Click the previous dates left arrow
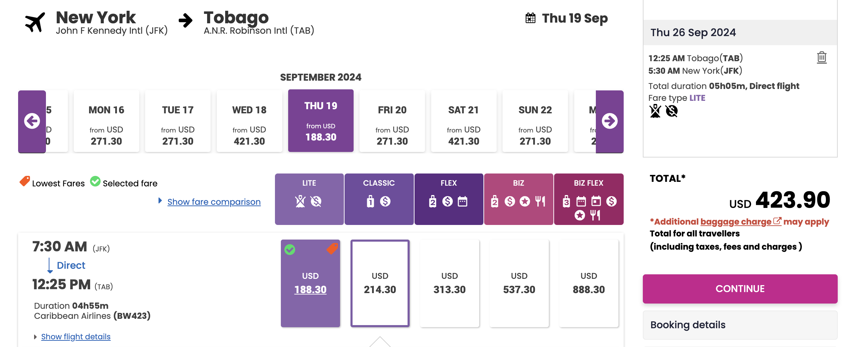This screenshot has width=868, height=347. [32, 121]
